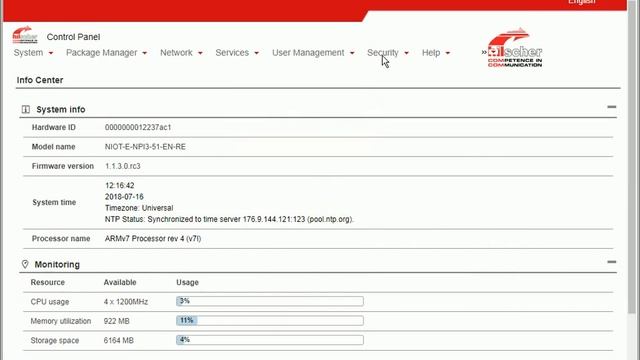This screenshot has height=360, width=640.
Task: Click the Monitoring location pin icon
Action: tap(25, 264)
